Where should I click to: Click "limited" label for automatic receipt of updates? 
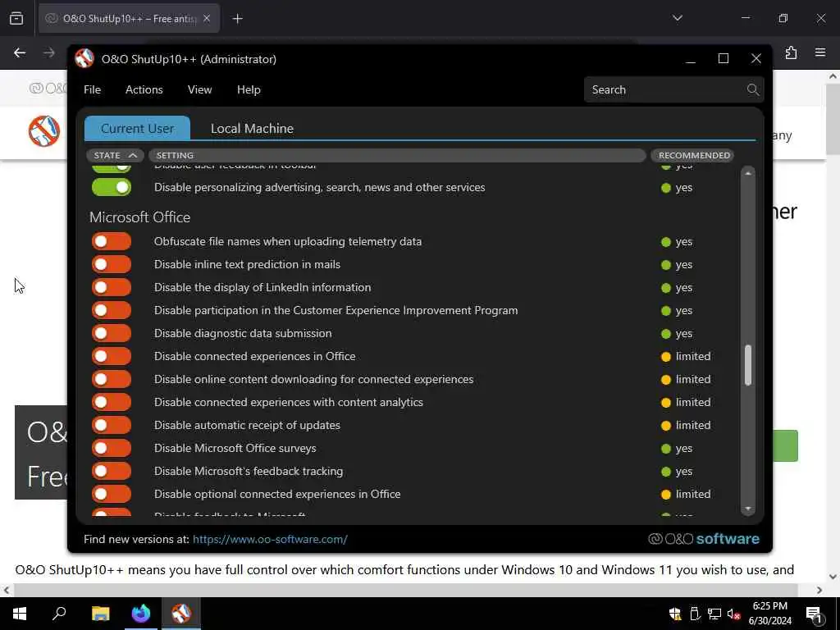(693, 426)
